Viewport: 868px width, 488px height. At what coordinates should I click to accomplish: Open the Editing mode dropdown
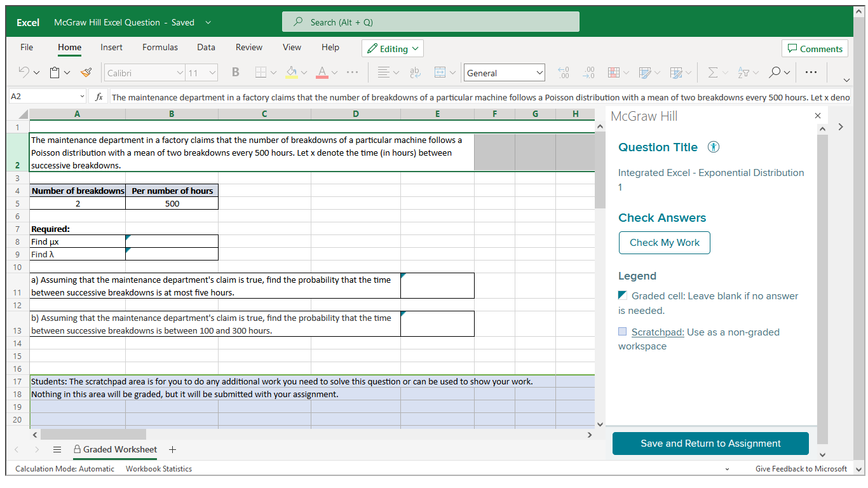pyautogui.click(x=393, y=49)
